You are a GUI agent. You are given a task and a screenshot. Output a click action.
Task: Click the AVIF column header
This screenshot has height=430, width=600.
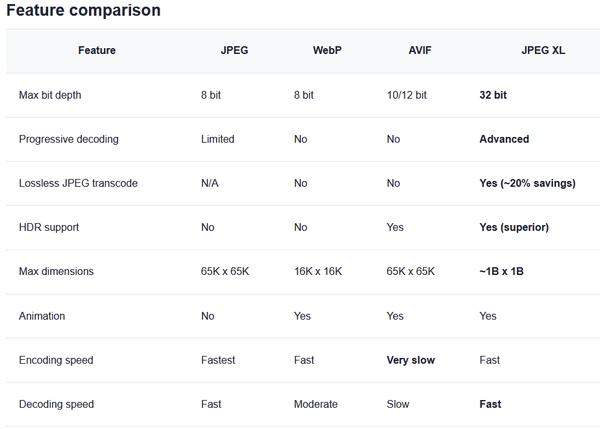click(x=420, y=51)
